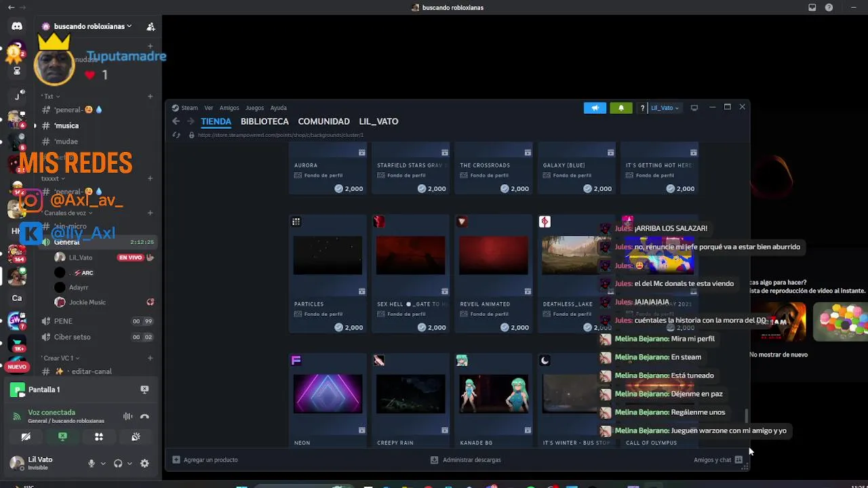Open Steam help question mark icon
Screen dimensions: 868x488
[x=642, y=108]
